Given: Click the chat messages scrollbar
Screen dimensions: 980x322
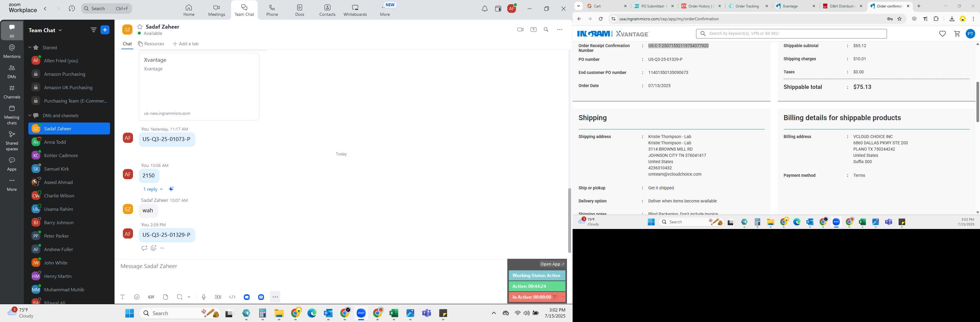Looking at the screenshot, I should pyautogui.click(x=569, y=221).
